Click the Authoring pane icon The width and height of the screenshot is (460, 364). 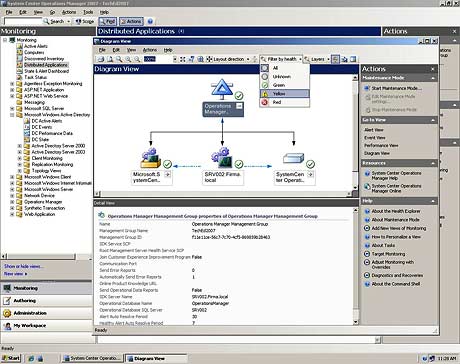tap(7, 301)
